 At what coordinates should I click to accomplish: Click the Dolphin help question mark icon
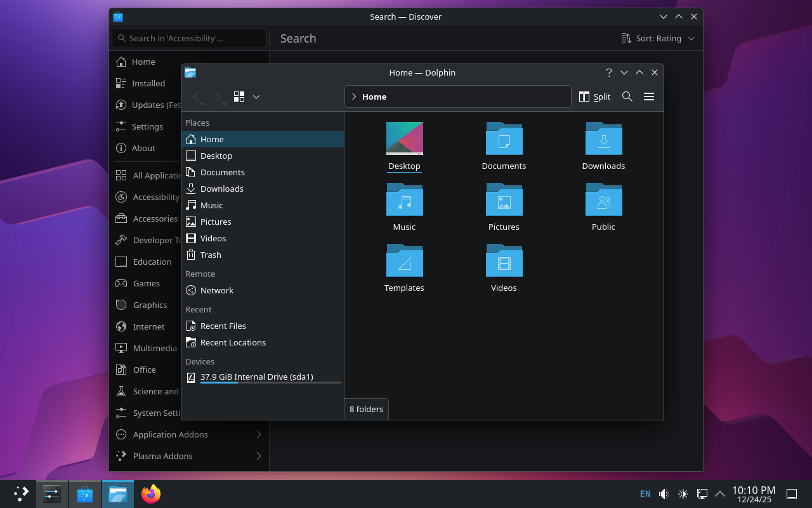[608, 72]
